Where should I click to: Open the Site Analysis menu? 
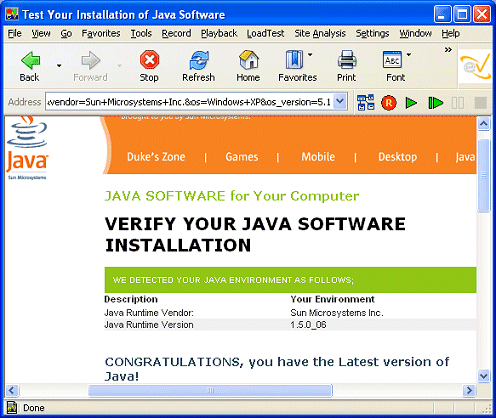pyautogui.click(x=320, y=33)
